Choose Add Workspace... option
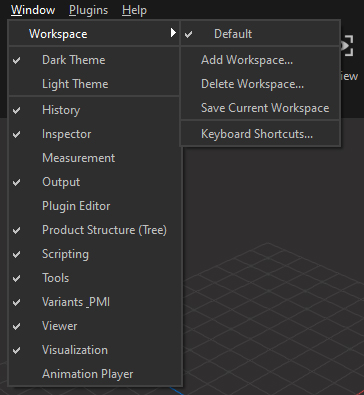Image resolution: width=364 pixels, height=395 pixels. (260, 60)
